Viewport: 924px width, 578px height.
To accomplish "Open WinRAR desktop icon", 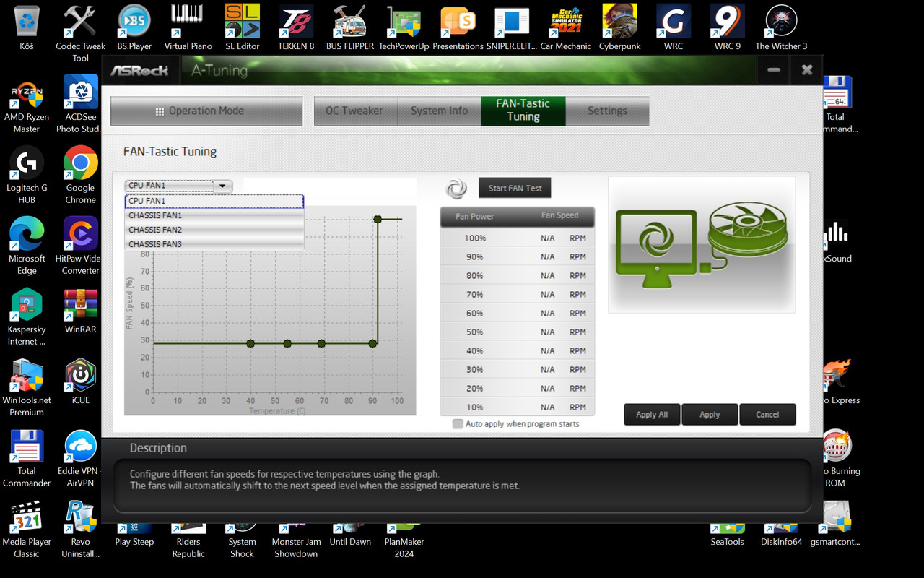I will pyautogui.click(x=80, y=311).
